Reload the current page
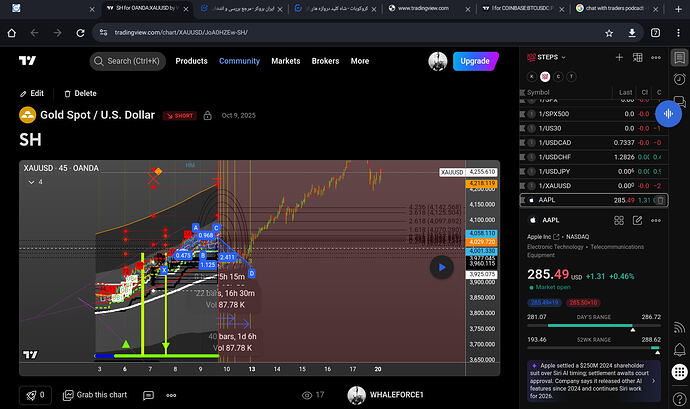The height and width of the screenshot is (409, 690). coord(80,33)
